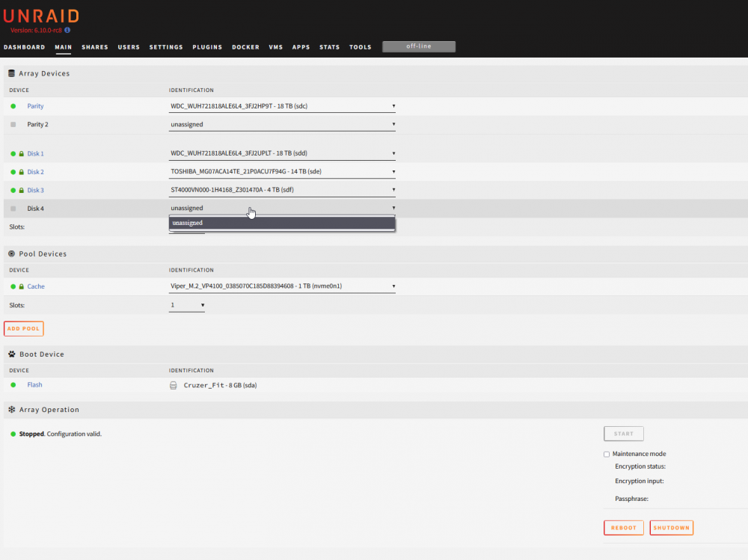The image size is (748, 560).
Task: Click the Cruzer_Fit flash drive icon
Action: pyautogui.click(x=174, y=385)
